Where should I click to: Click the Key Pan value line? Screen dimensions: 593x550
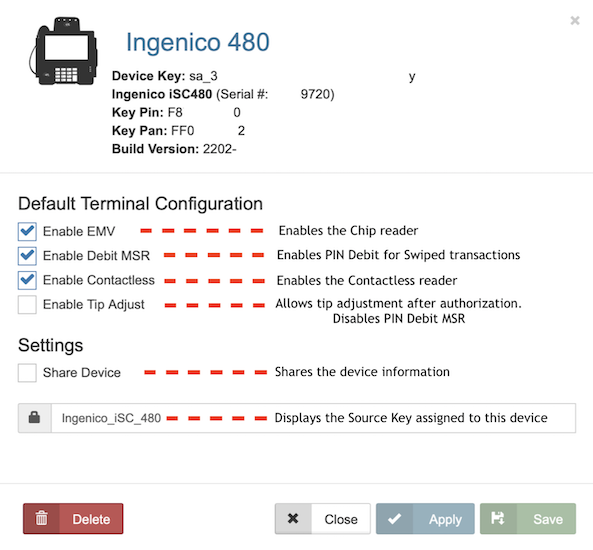click(179, 131)
